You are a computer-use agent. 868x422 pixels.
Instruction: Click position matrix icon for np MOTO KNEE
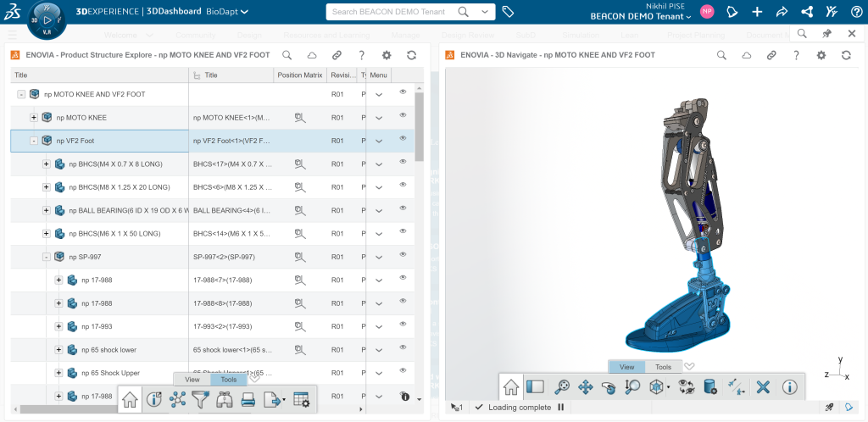click(300, 118)
